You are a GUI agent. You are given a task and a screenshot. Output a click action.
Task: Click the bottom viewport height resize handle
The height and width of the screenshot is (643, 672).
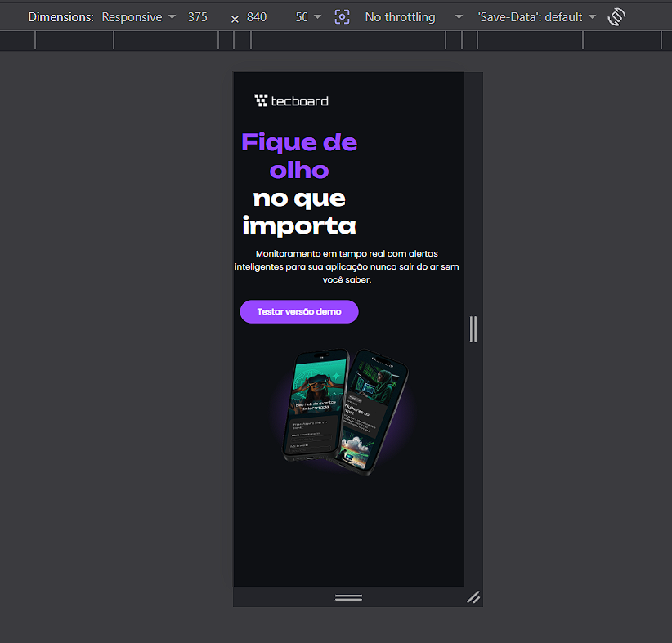coord(348,597)
